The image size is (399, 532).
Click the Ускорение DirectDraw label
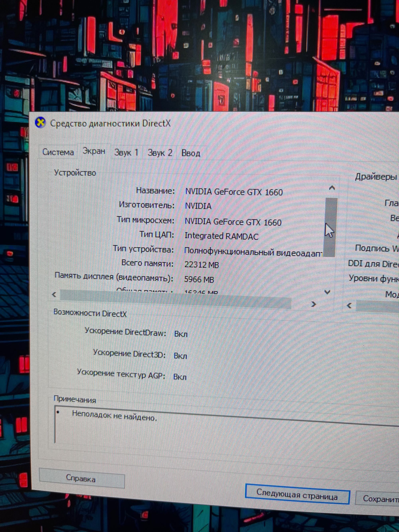(125, 332)
